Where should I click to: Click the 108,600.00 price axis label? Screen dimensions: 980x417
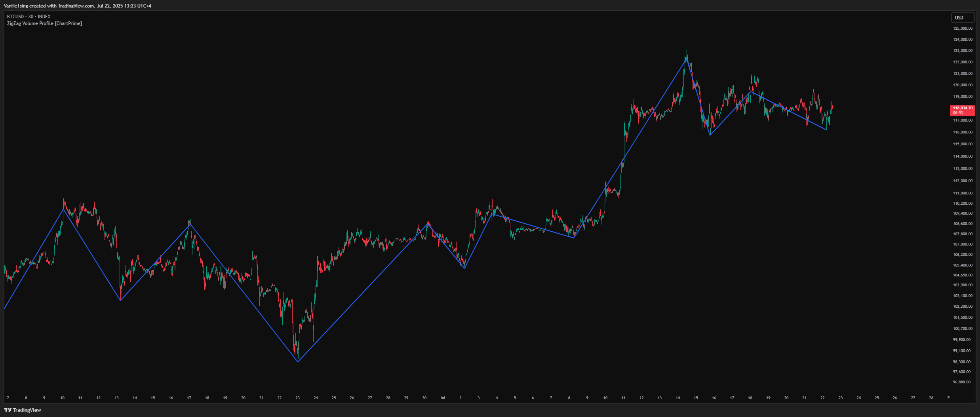click(963, 224)
